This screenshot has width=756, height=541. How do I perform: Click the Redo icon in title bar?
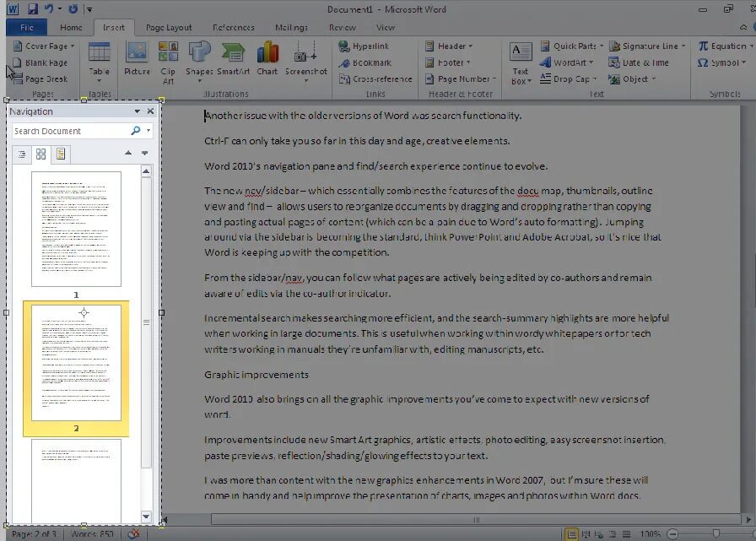[x=73, y=8]
